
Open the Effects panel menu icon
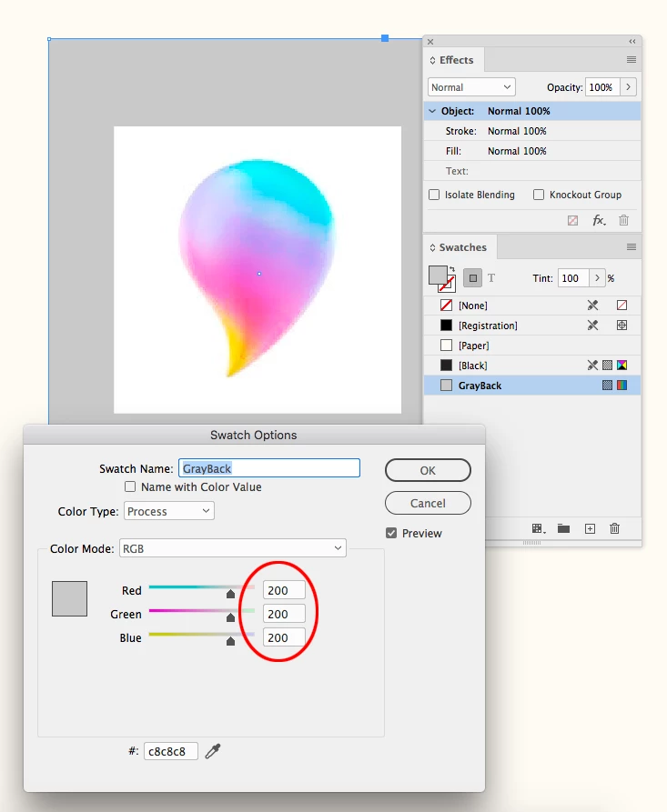[631, 59]
